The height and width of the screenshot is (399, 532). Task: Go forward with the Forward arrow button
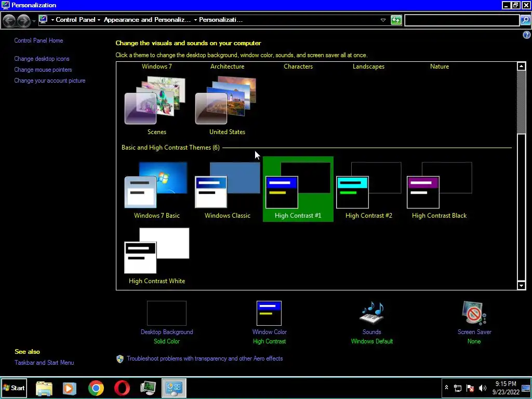click(23, 21)
